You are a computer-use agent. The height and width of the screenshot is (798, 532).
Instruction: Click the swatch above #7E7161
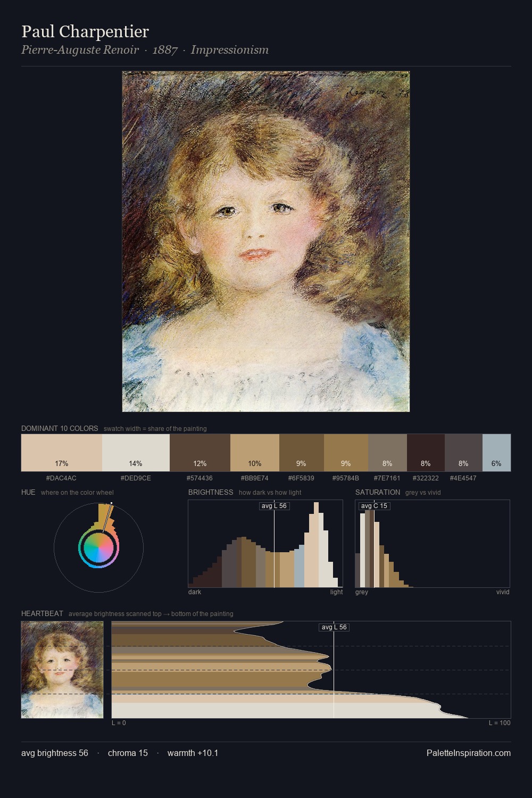pos(387,453)
